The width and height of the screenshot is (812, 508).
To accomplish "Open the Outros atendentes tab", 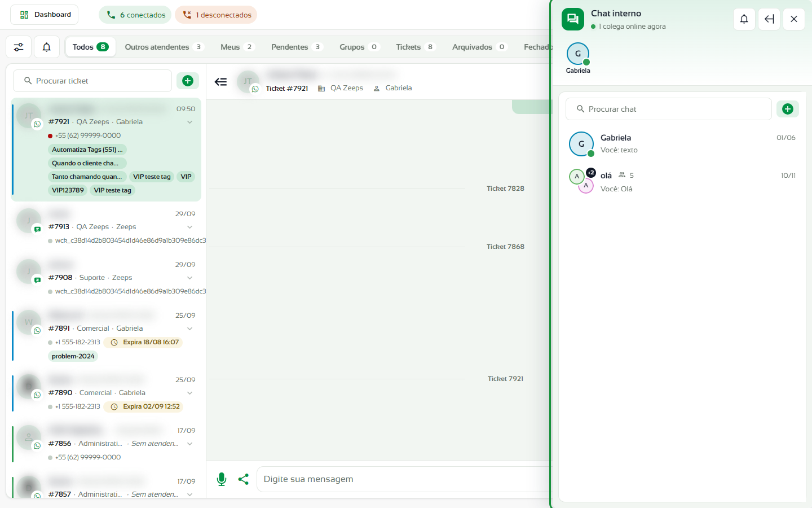I will pos(164,47).
